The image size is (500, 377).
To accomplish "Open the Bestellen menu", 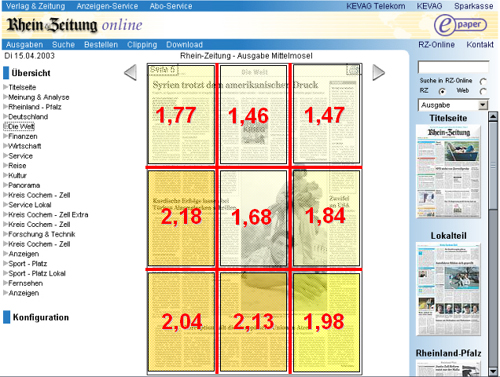I will pyautogui.click(x=101, y=45).
